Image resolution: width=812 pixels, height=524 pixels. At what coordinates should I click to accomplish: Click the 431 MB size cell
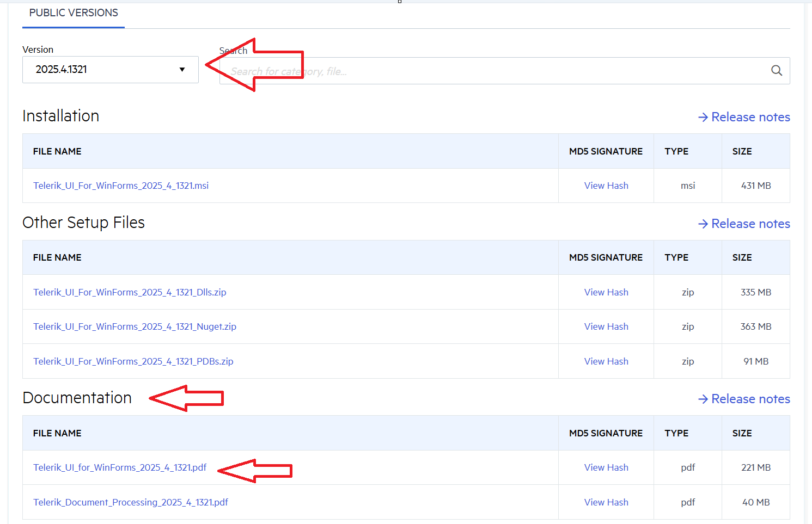click(756, 186)
